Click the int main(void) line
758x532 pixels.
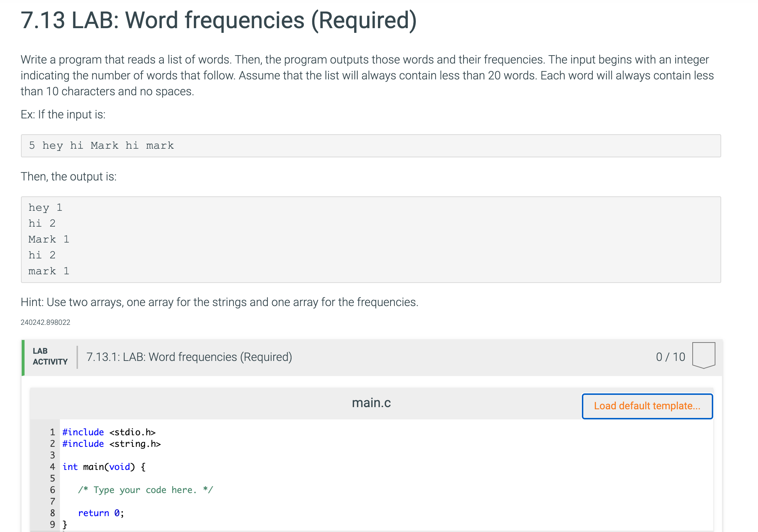click(x=104, y=467)
